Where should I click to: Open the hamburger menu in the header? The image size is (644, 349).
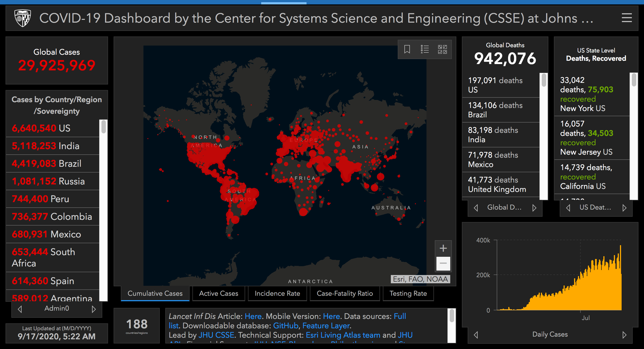(x=627, y=18)
